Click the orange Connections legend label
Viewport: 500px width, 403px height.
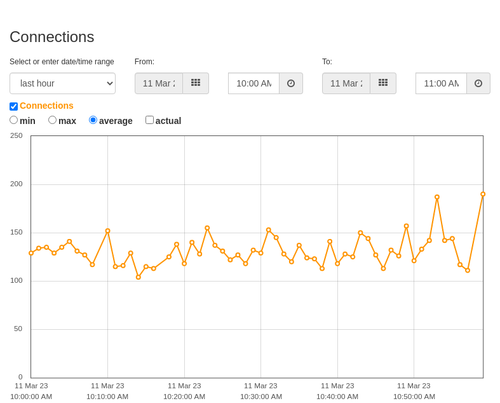coord(46,106)
